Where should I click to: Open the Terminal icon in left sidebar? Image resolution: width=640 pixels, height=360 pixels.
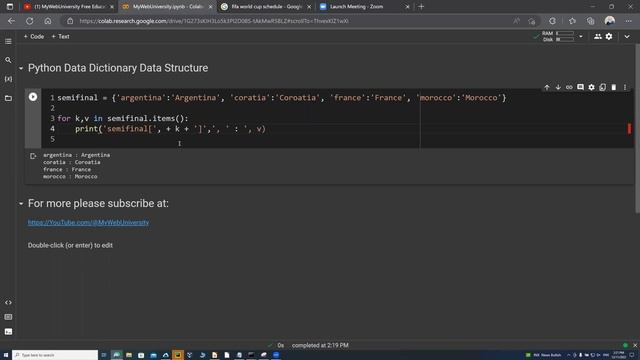(8, 331)
